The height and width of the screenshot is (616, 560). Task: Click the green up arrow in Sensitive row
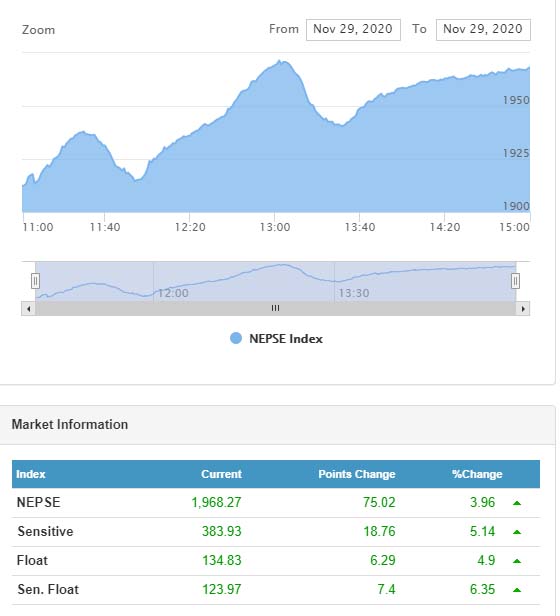point(517,532)
